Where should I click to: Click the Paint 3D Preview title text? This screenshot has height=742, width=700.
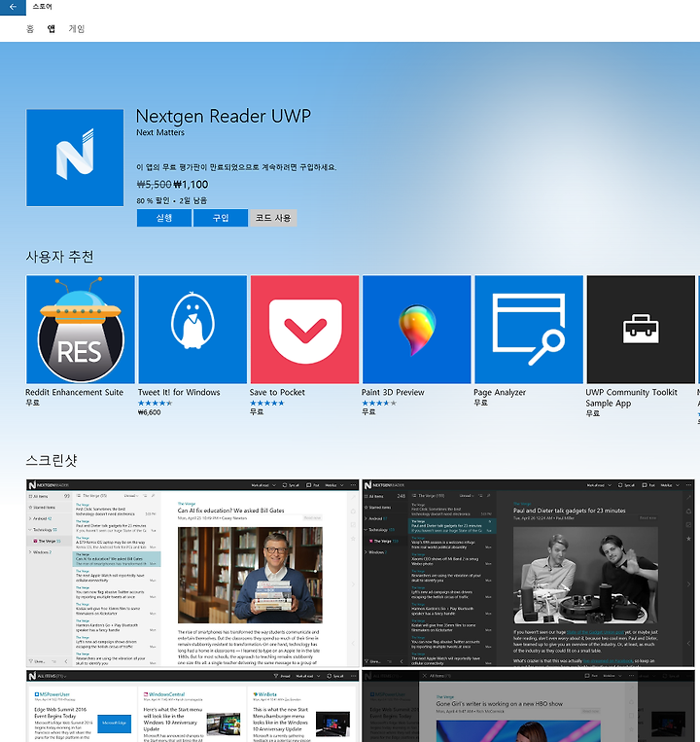click(x=393, y=392)
